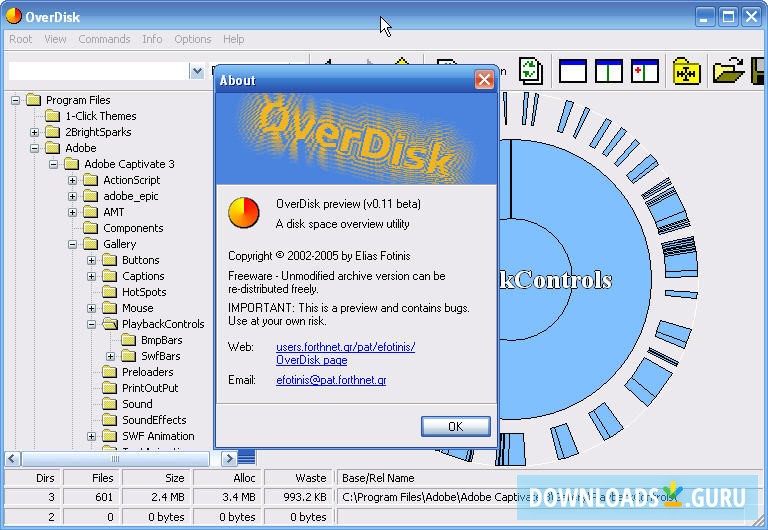This screenshot has width=768, height=530.
Task: Click the OverDisk title bar app icon
Action: (13, 16)
